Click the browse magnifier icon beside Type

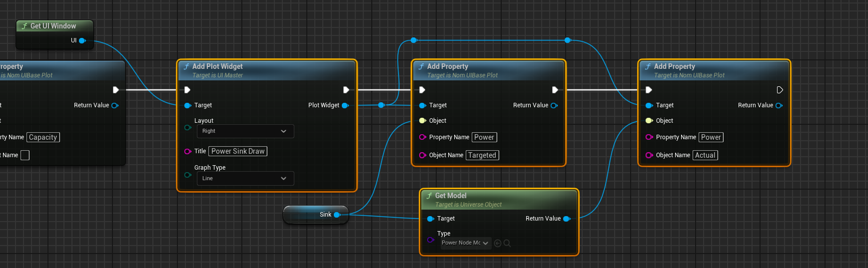(x=507, y=243)
